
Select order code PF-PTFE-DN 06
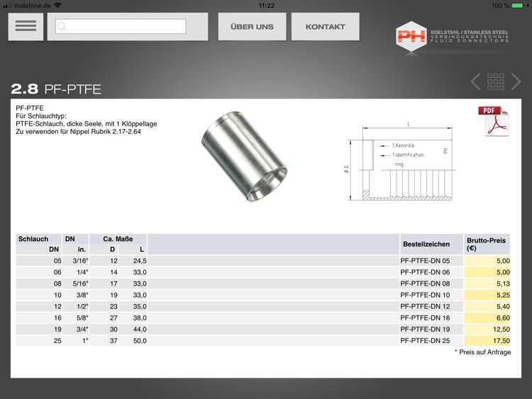(425, 272)
